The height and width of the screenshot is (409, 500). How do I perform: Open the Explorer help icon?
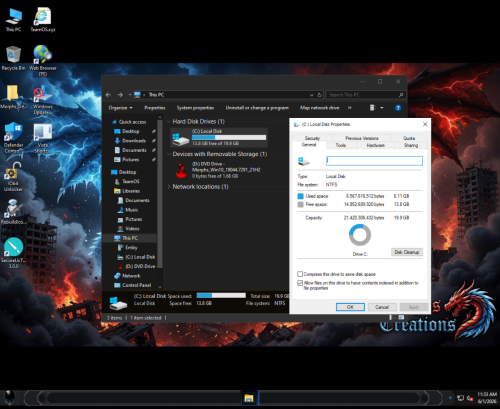pos(398,108)
